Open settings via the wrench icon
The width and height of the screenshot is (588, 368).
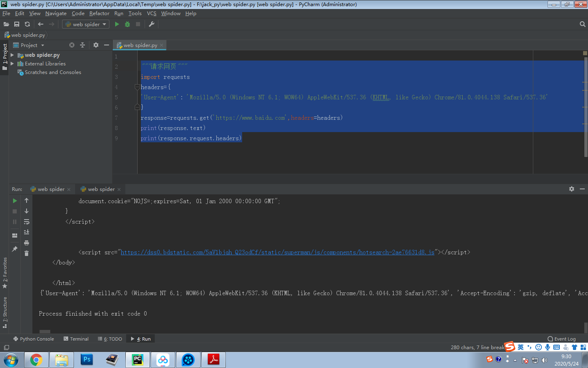pyautogui.click(x=151, y=24)
